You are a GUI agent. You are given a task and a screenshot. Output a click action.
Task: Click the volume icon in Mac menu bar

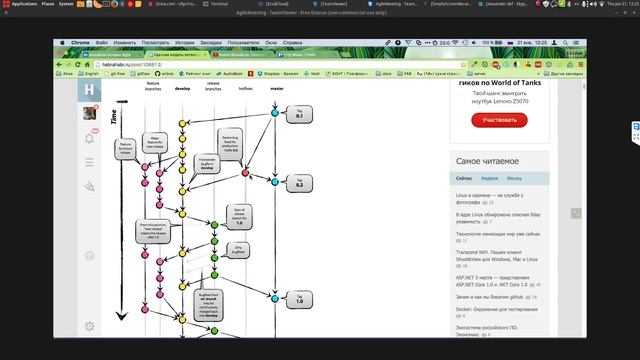[474, 42]
